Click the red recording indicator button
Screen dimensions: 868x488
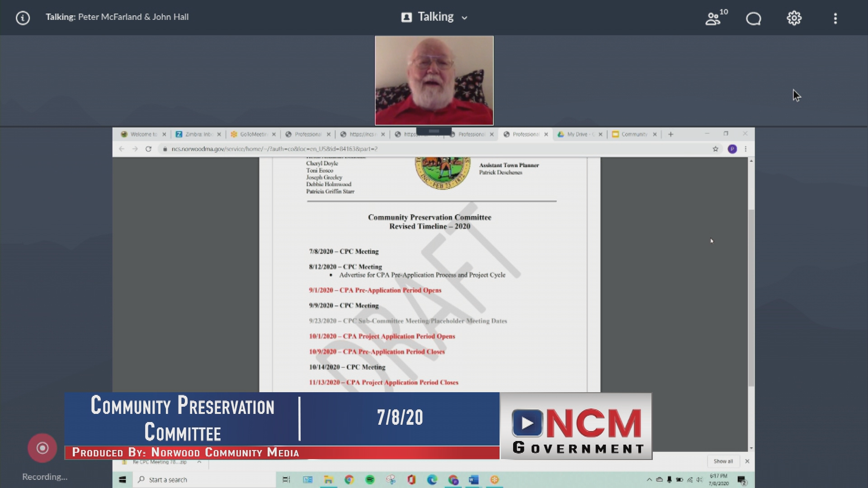42,448
